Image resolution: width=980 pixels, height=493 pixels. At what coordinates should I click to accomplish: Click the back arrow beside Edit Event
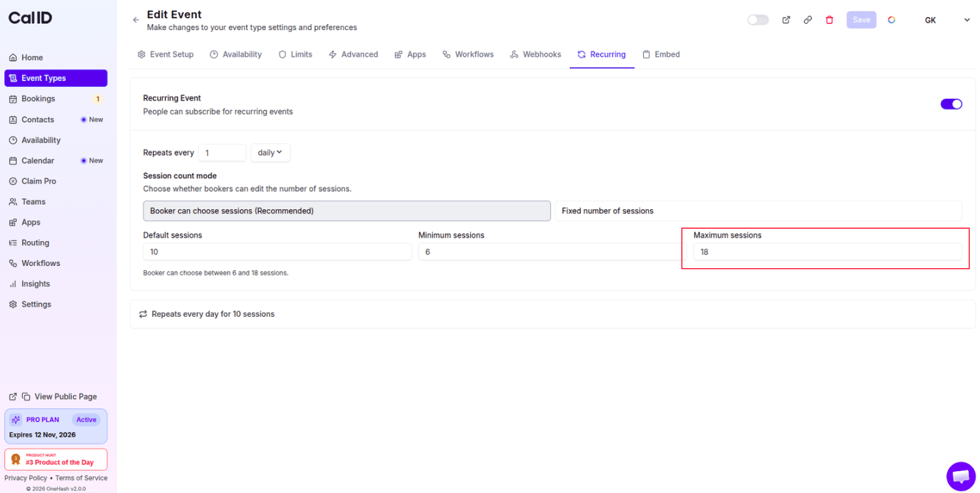click(136, 20)
